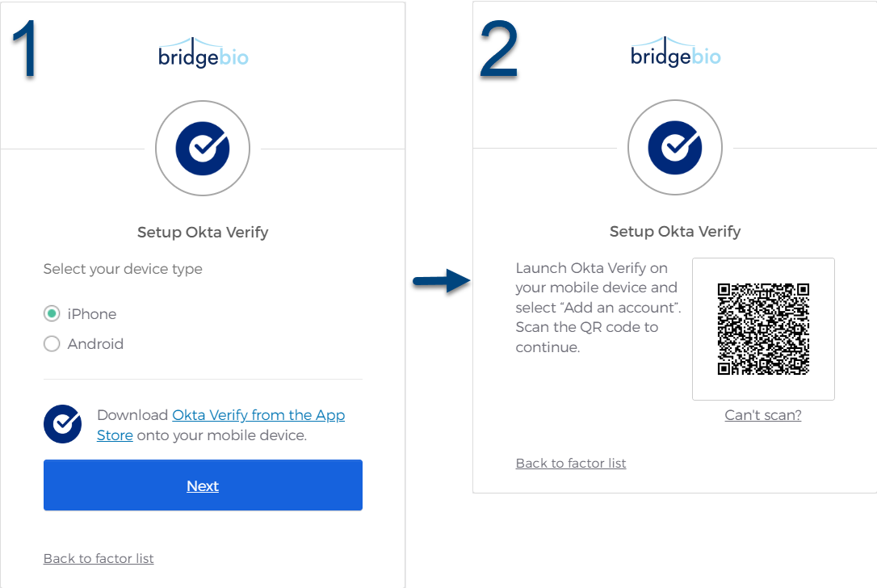
Task: Deselect the currently chosen iPhone radio button
Action: click(51, 313)
